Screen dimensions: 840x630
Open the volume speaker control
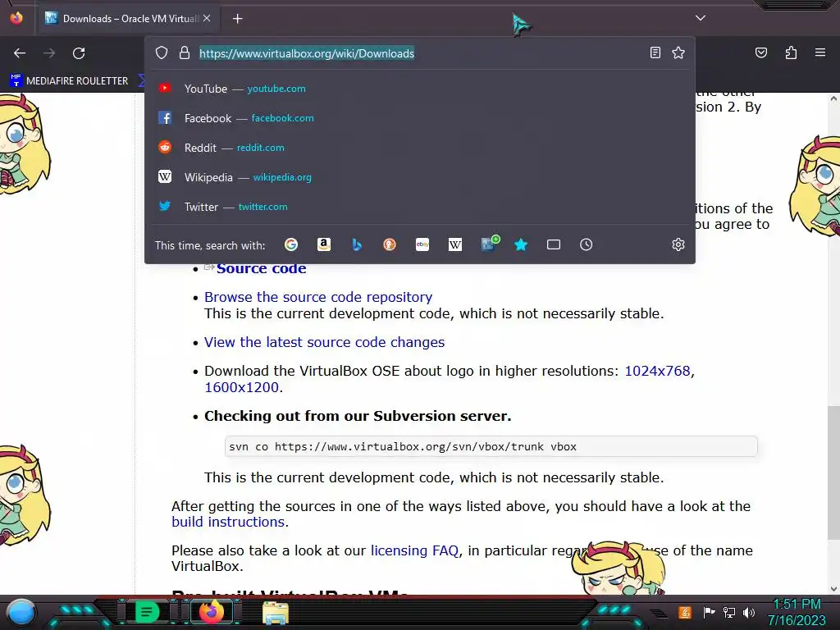(749, 612)
